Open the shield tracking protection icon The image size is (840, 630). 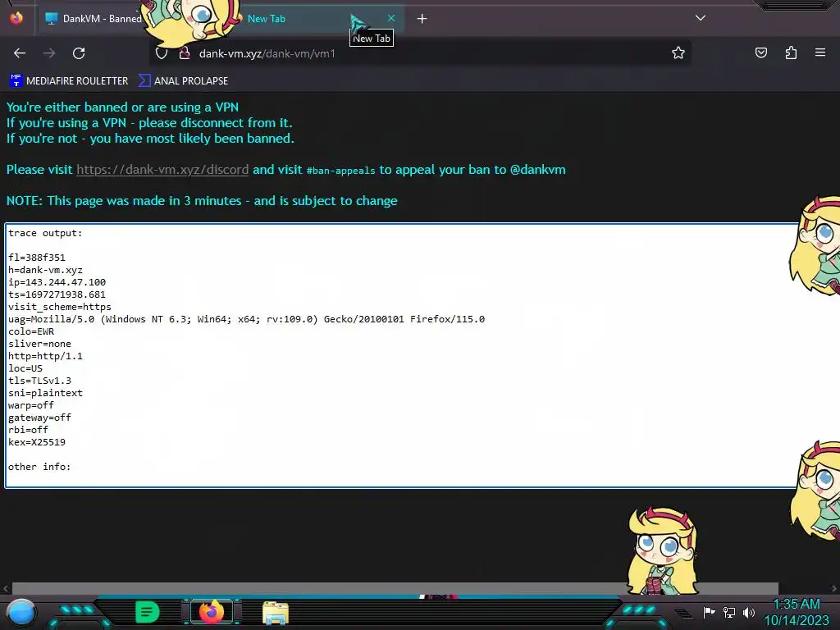(162, 53)
